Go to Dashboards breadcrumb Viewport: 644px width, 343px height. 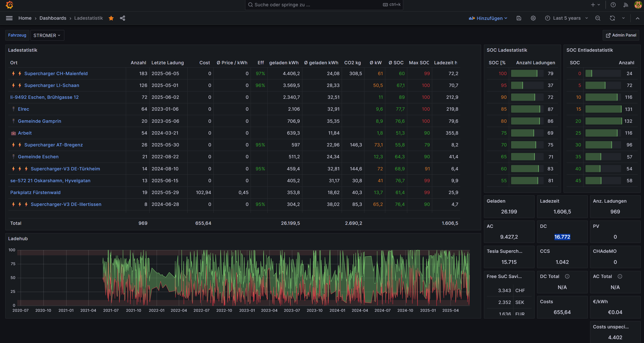pyautogui.click(x=53, y=18)
